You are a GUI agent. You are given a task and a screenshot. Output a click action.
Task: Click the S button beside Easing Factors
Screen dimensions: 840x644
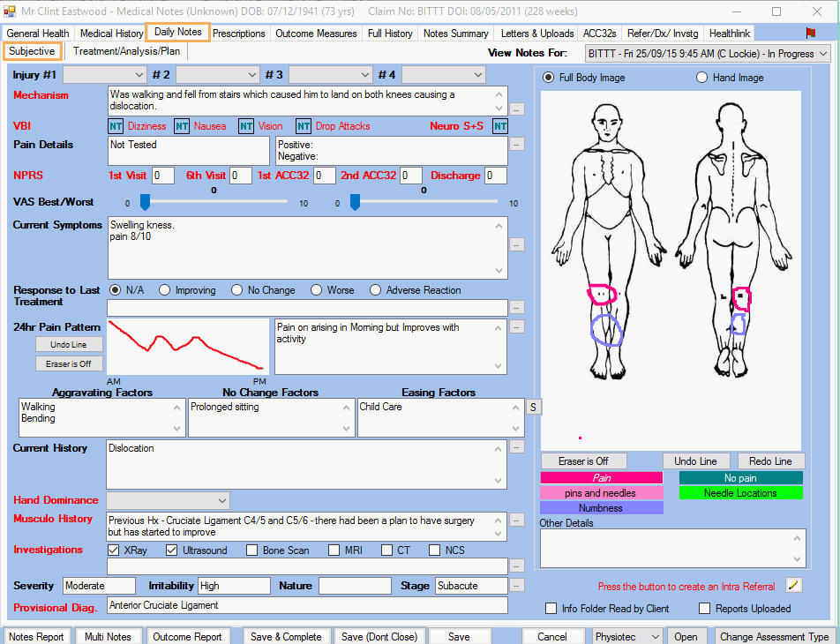534,407
